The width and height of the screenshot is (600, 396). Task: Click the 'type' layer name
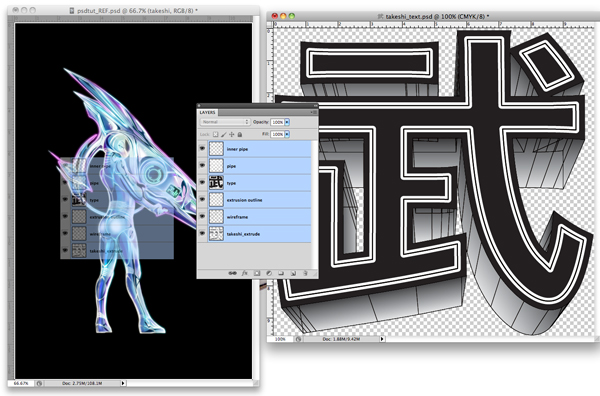click(231, 183)
